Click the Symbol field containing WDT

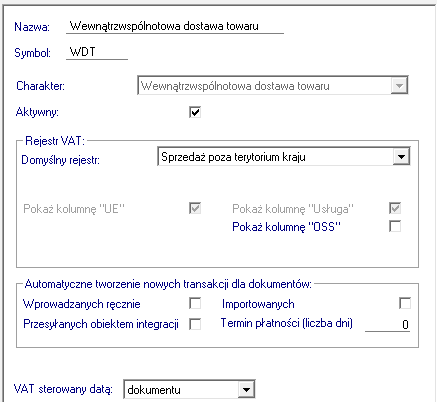pos(97,52)
